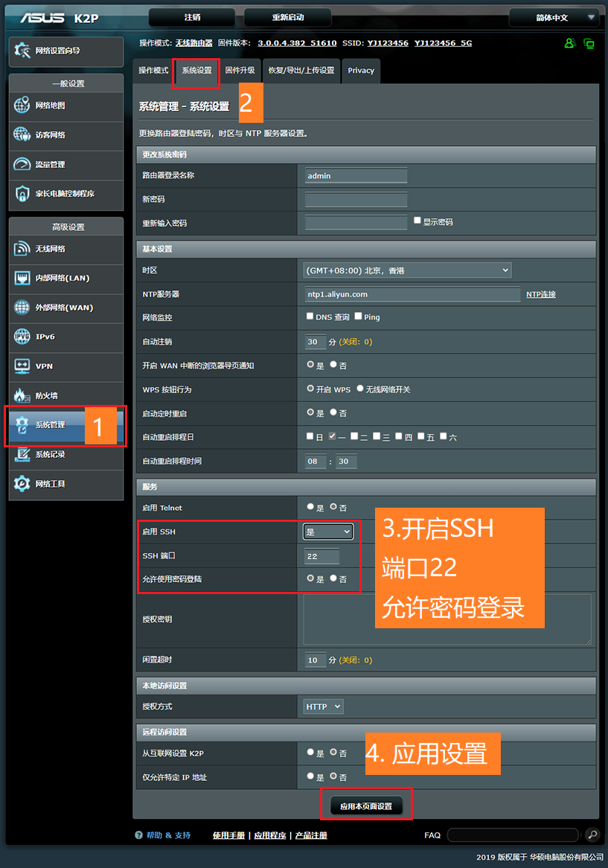Click the apply page settings button

(x=366, y=806)
